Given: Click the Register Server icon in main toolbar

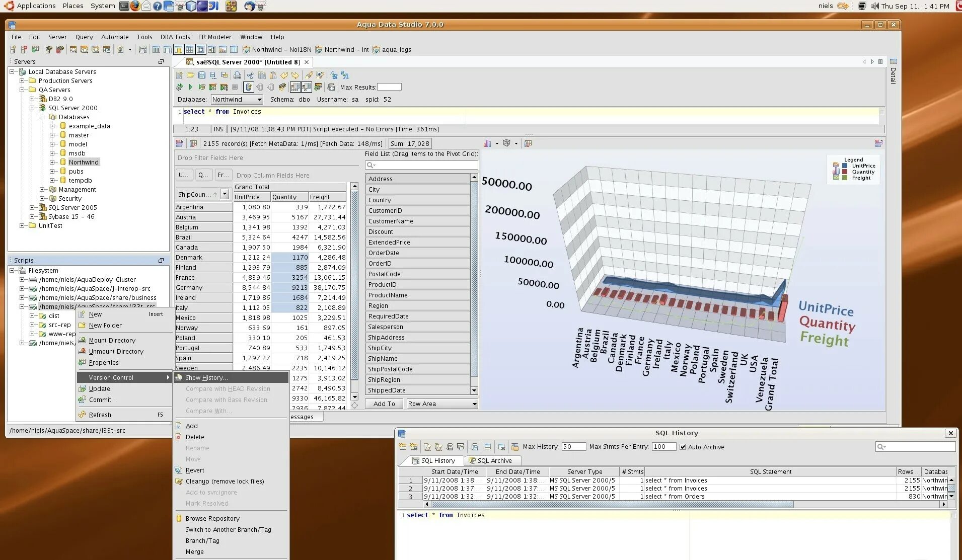Looking at the screenshot, I should pos(13,49).
